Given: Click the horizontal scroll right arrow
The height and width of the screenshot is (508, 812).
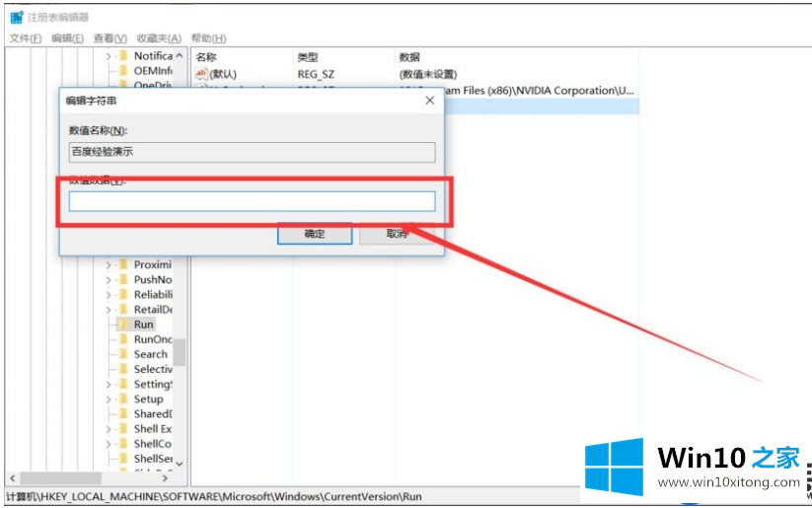Looking at the screenshot, I should point(165,478).
